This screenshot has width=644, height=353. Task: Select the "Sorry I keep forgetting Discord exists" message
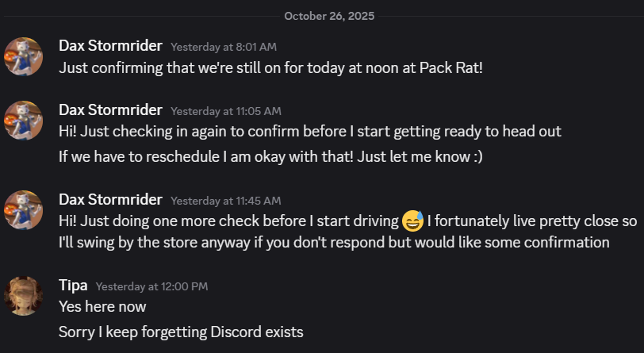click(x=181, y=332)
